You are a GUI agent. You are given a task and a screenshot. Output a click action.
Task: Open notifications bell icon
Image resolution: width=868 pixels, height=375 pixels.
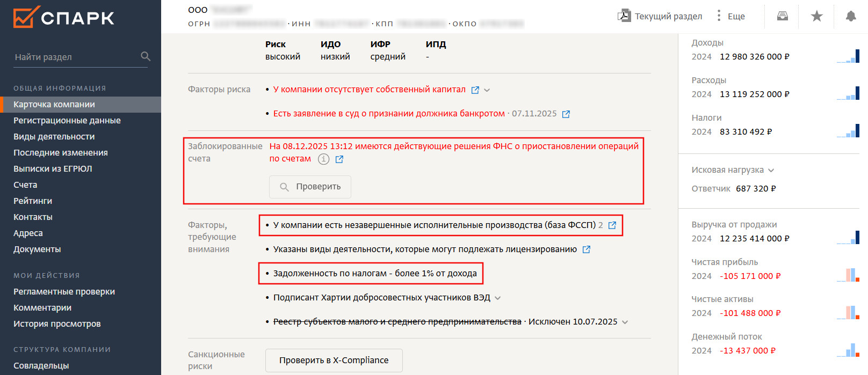click(851, 16)
